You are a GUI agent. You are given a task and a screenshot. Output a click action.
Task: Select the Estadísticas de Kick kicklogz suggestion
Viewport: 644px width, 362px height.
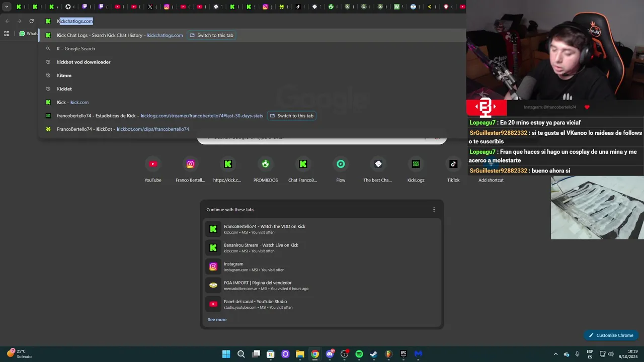click(252, 116)
